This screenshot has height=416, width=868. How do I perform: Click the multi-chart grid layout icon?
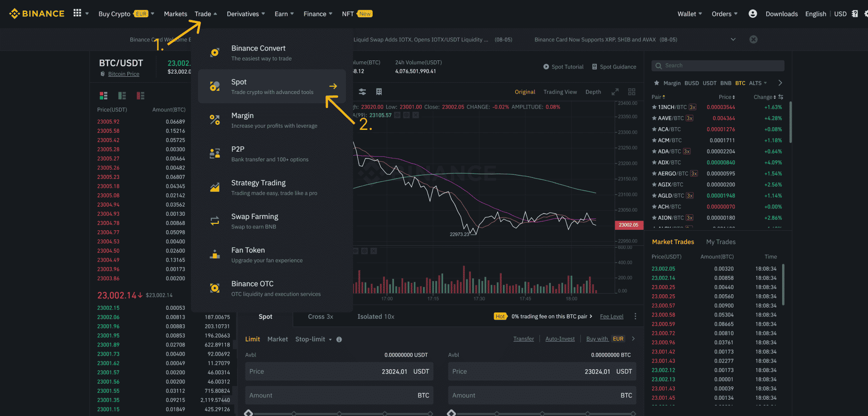[632, 92]
